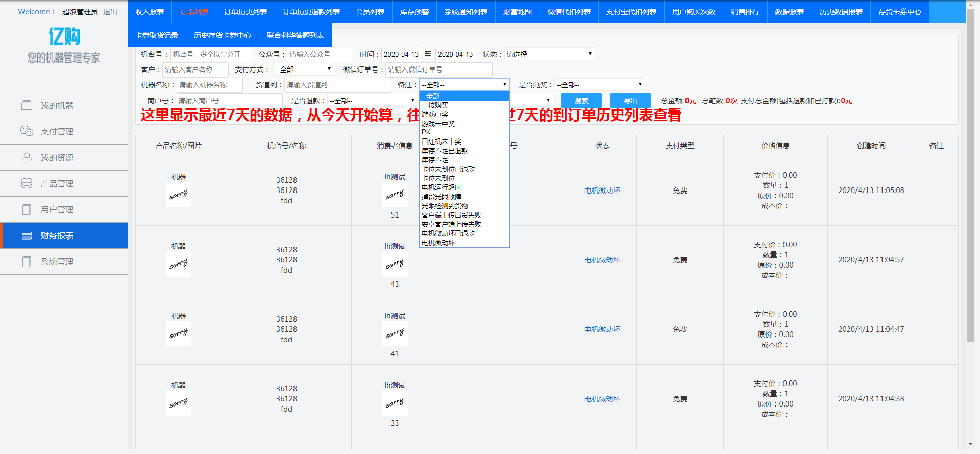Open the 是否兑奖 dropdown

[599, 85]
